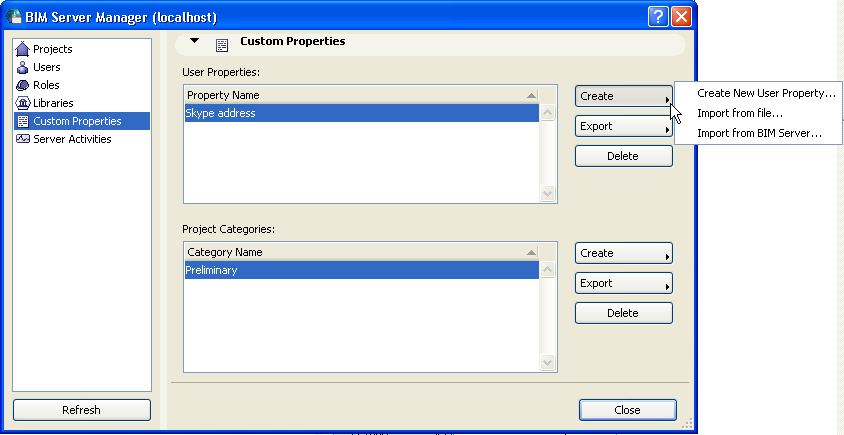This screenshot has width=844, height=435.
Task: Click the Libraries building icon
Action: 23,103
